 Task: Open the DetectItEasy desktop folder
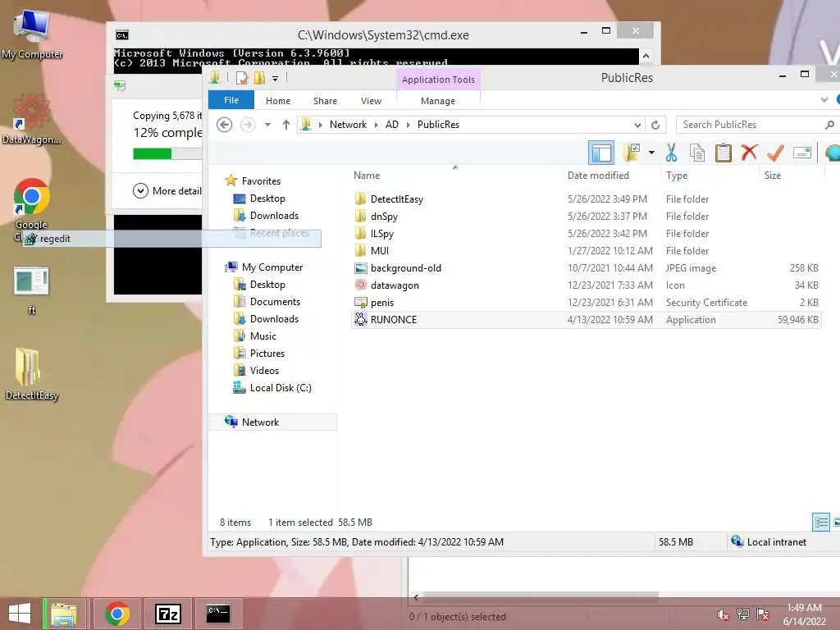point(32,374)
